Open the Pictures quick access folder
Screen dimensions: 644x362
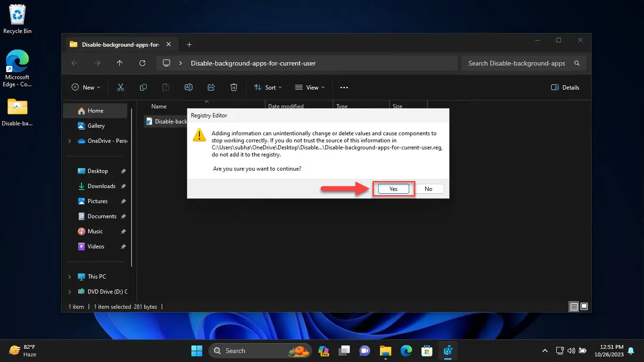tap(98, 201)
